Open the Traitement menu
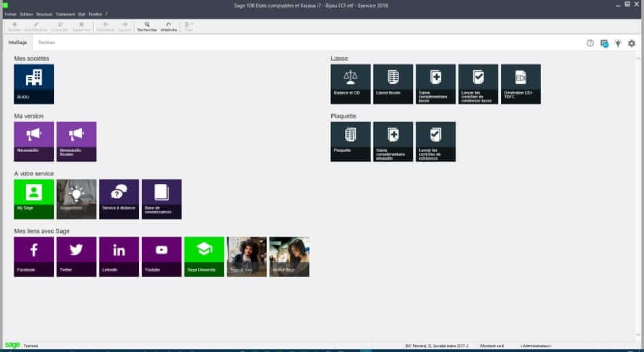This screenshot has width=644, height=352. tap(65, 14)
